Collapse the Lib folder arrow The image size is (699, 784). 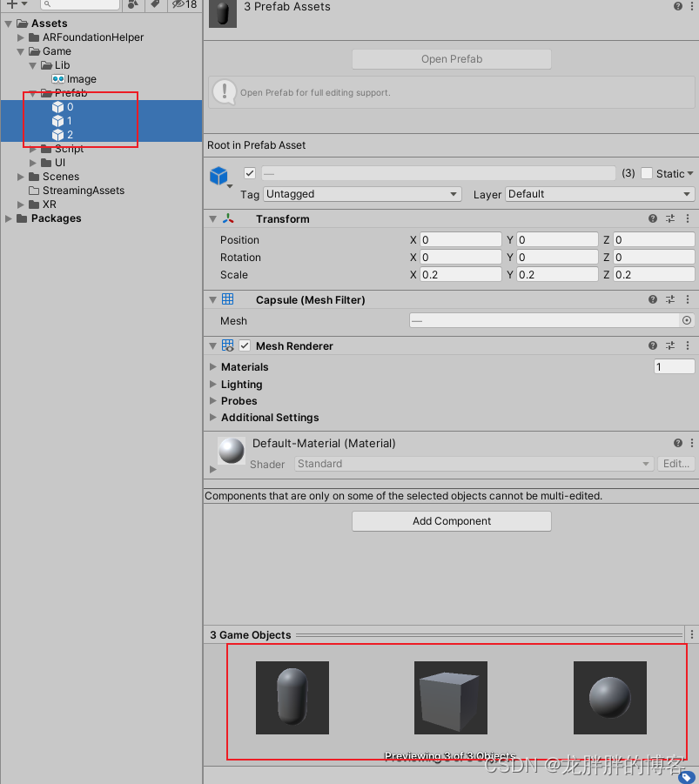pos(33,65)
